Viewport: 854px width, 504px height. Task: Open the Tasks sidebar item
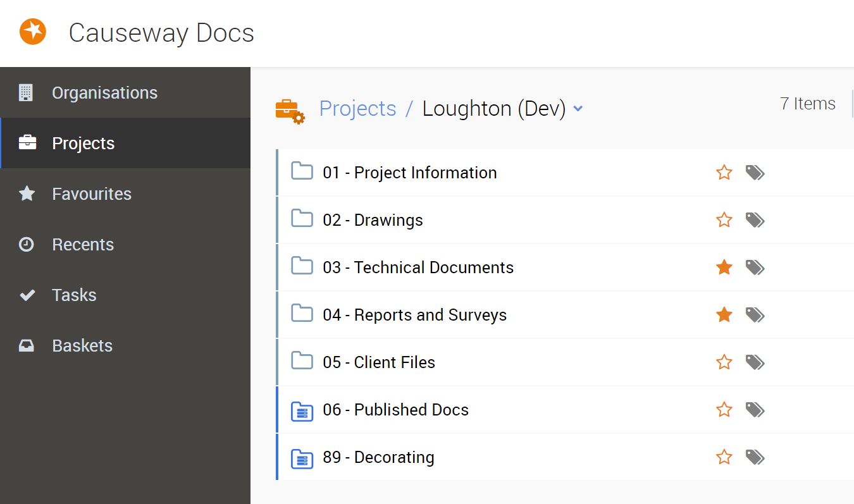click(x=74, y=295)
